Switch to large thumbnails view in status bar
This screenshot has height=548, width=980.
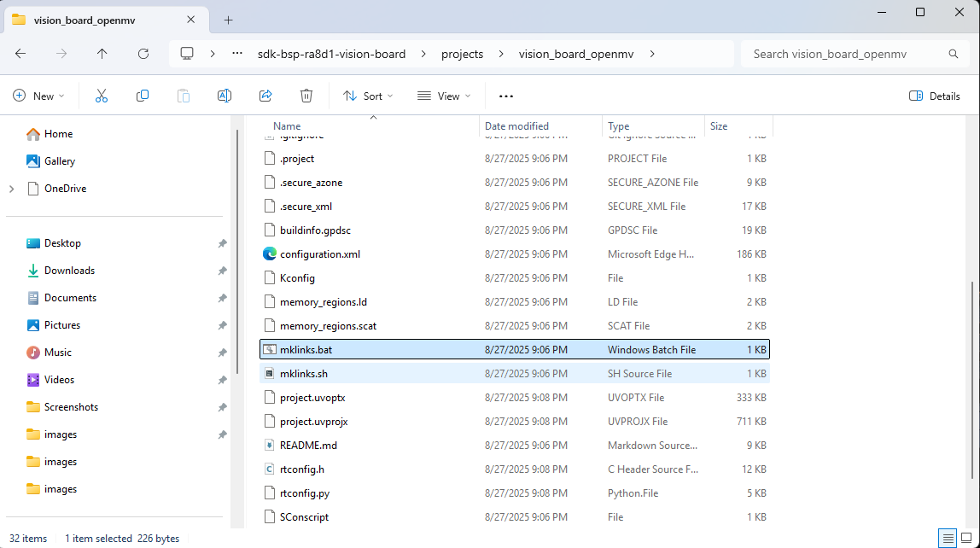click(x=967, y=539)
